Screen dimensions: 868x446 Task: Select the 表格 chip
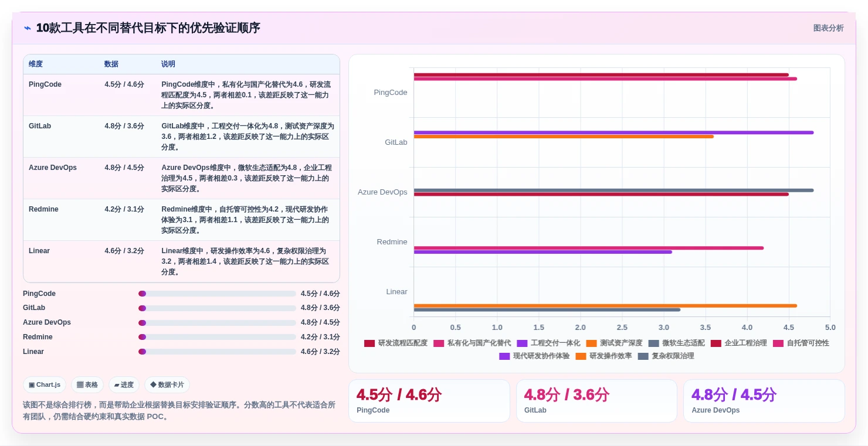(87, 385)
